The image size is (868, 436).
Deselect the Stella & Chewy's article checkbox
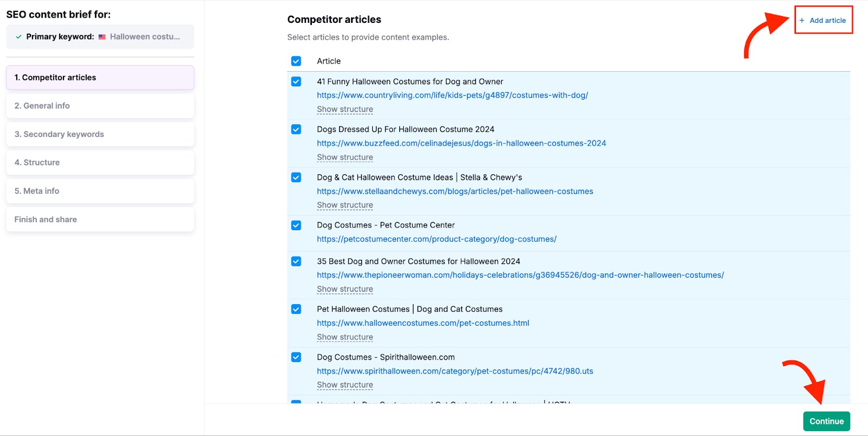click(x=296, y=178)
